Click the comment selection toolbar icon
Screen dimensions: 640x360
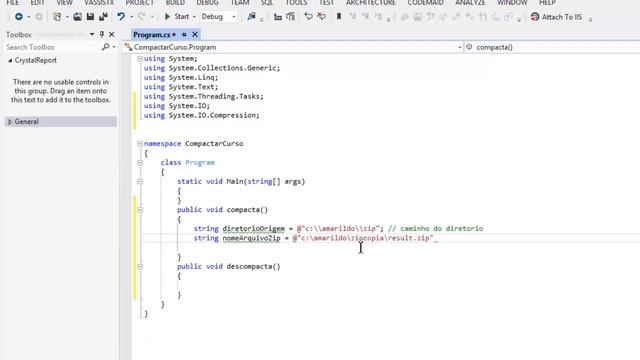(309, 17)
